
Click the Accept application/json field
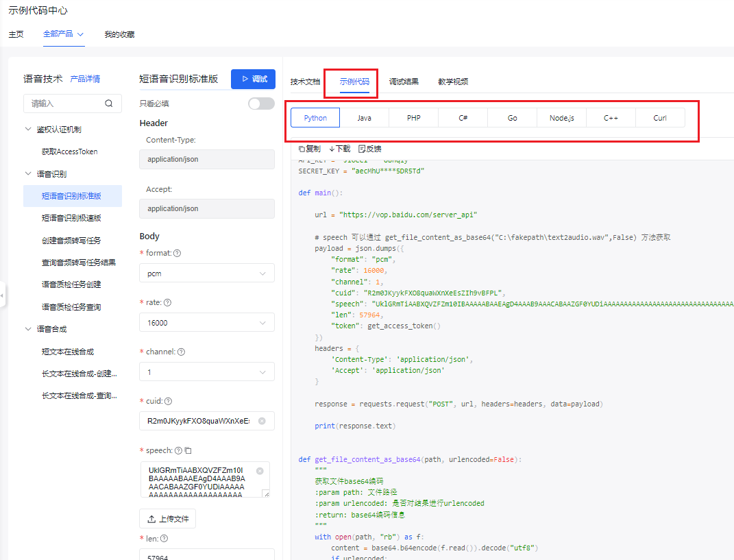207,208
